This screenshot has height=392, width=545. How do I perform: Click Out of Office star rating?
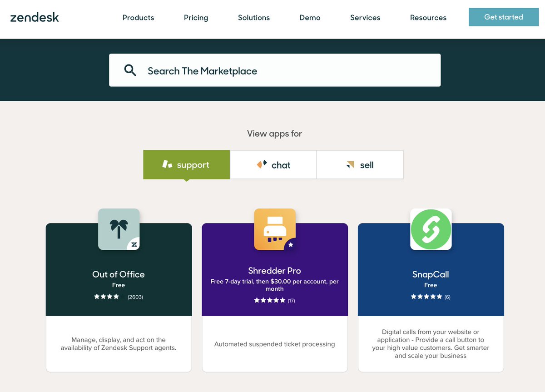point(109,297)
